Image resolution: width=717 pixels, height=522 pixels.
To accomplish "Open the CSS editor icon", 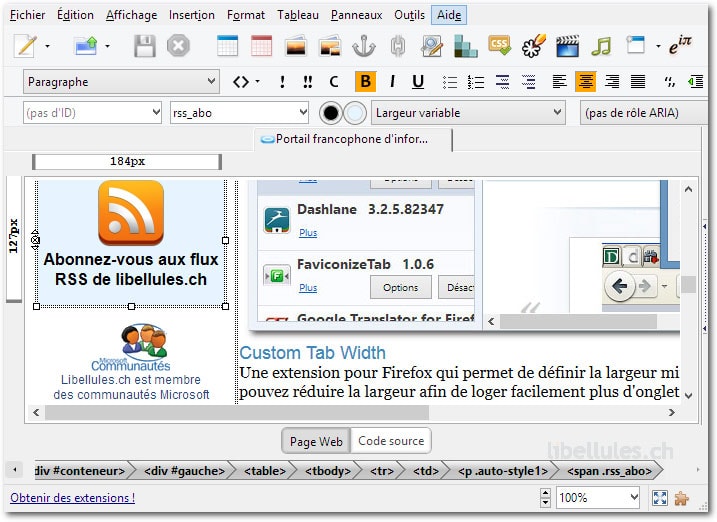I will click(499, 46).
